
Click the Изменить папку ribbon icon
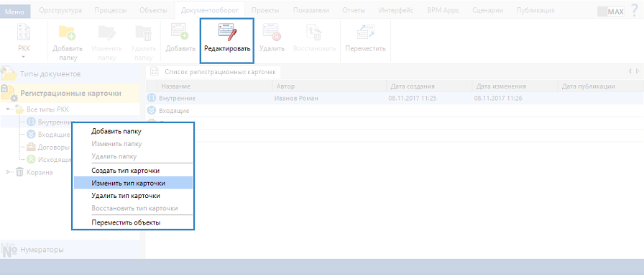106,33
